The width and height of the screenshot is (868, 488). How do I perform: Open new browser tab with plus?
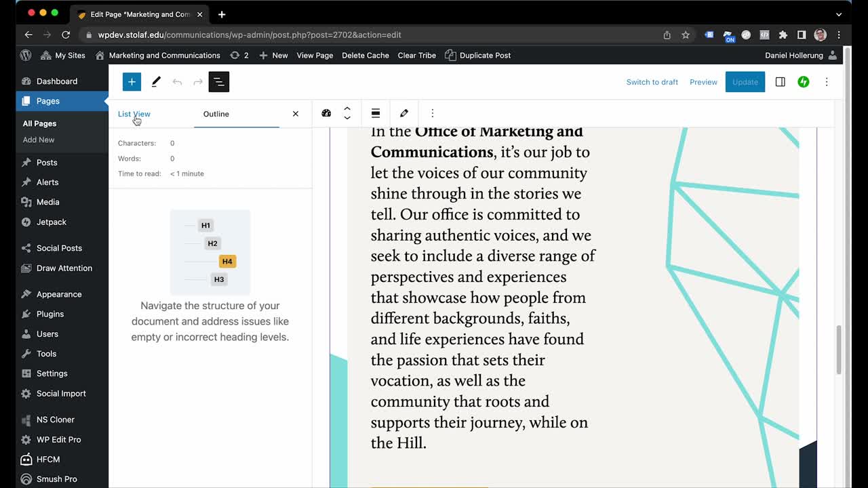[x=222, y=14]
